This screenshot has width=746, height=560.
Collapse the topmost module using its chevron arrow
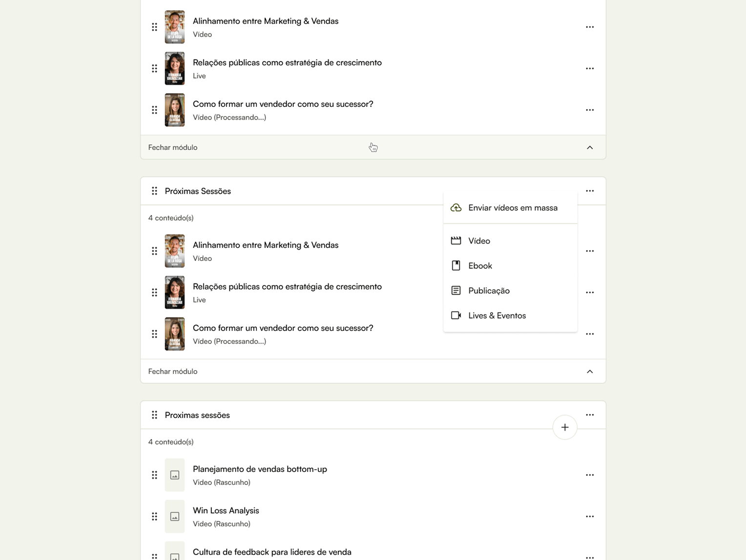(589, 148)
